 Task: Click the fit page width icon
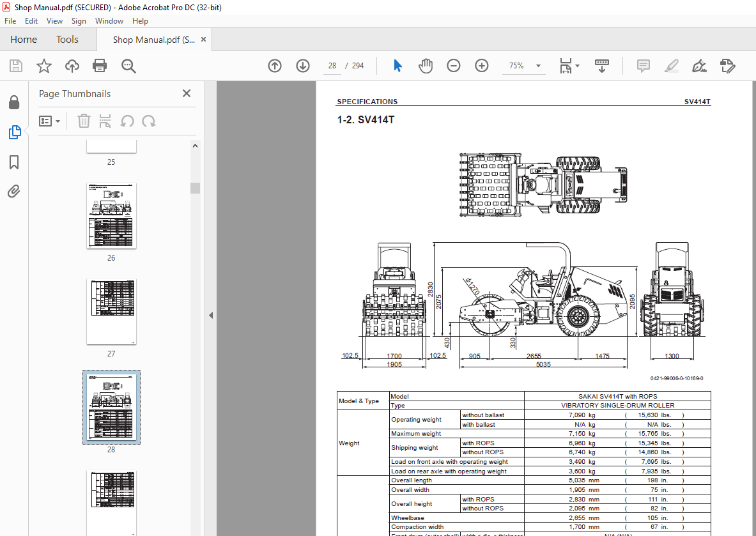566,66
